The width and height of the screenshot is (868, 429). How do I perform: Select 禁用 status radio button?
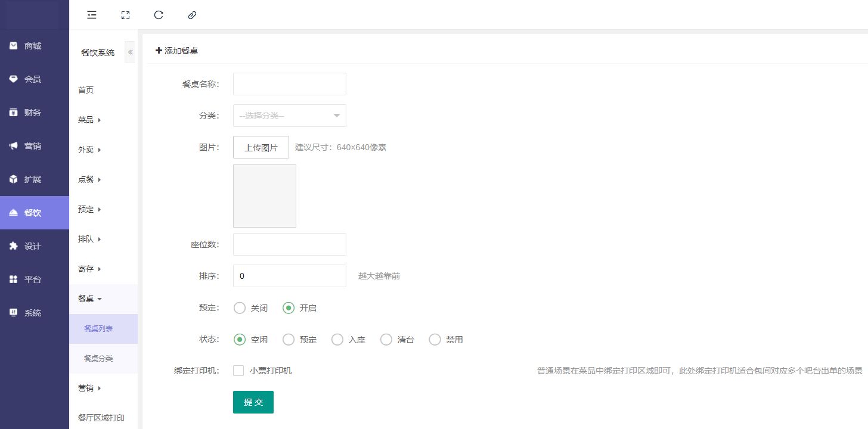435,340
